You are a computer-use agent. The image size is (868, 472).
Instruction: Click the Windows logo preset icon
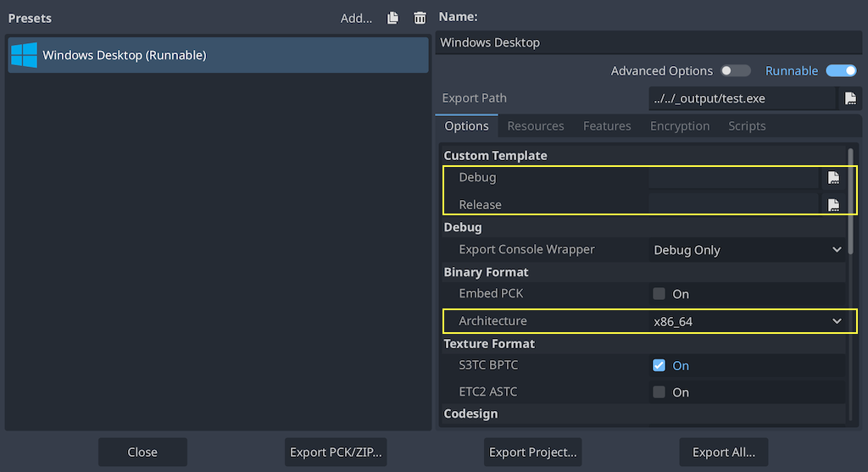(x=24, y=55)
